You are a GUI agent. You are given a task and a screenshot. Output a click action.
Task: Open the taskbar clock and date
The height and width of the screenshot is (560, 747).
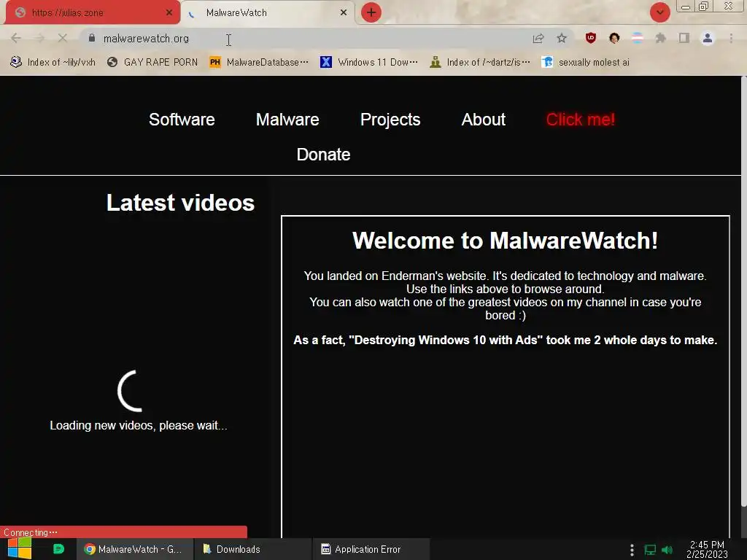[x=707, y=549]
